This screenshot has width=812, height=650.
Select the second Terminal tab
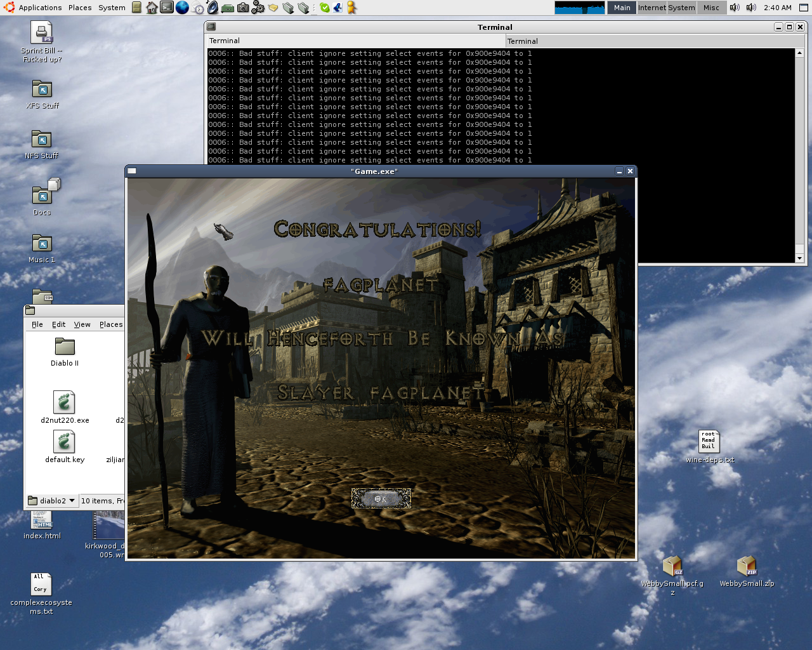[655, 41]
